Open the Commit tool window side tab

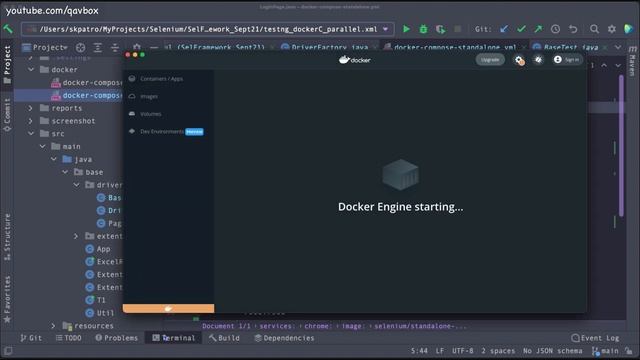7,115
